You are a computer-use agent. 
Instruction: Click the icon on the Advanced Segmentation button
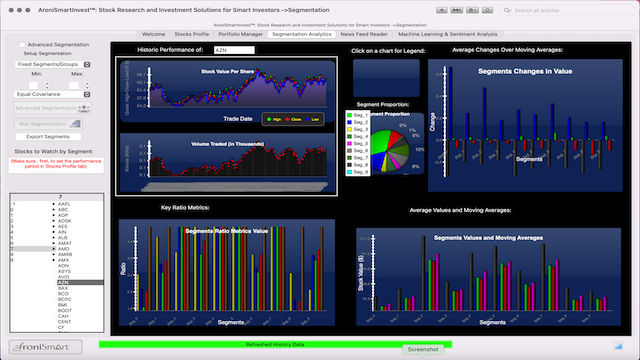click(x=84, y=108)
